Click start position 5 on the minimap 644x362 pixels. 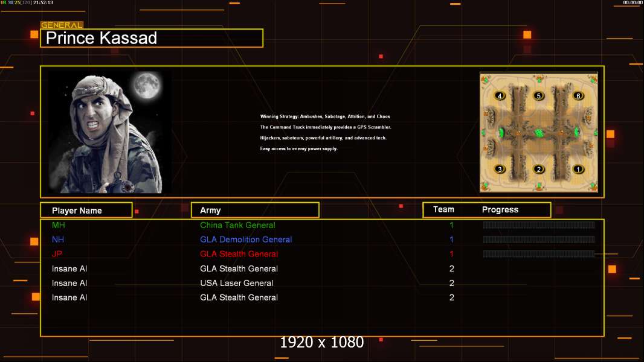coord(539,96)
